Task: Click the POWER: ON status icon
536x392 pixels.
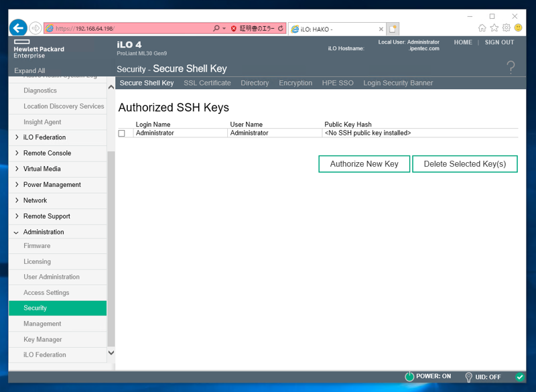Action: (x=409, y=377)
